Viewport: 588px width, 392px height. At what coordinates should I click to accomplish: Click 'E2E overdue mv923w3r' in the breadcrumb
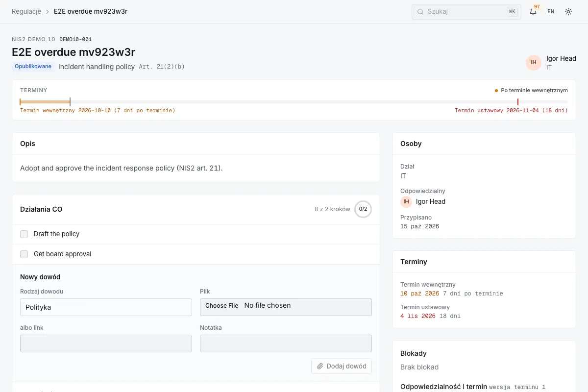coord(91,11)
